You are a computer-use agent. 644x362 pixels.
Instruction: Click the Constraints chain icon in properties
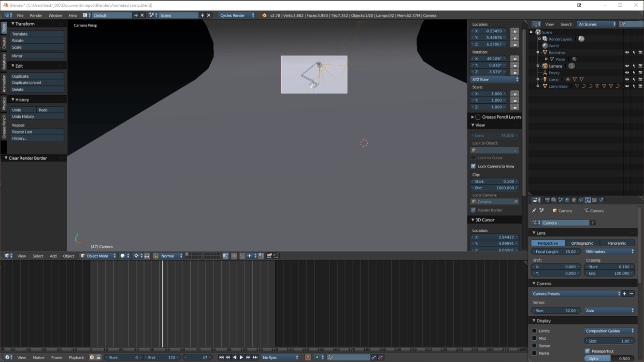(581, 200)
